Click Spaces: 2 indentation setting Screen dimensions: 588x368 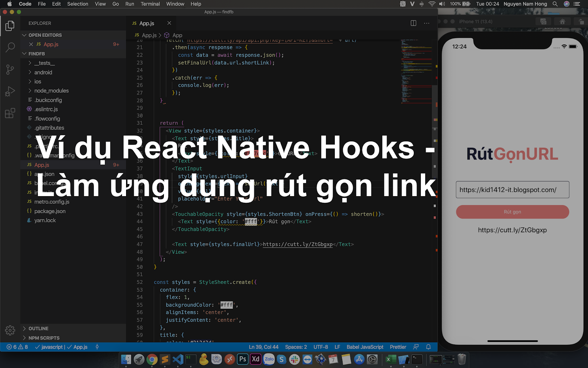[296, 347]
